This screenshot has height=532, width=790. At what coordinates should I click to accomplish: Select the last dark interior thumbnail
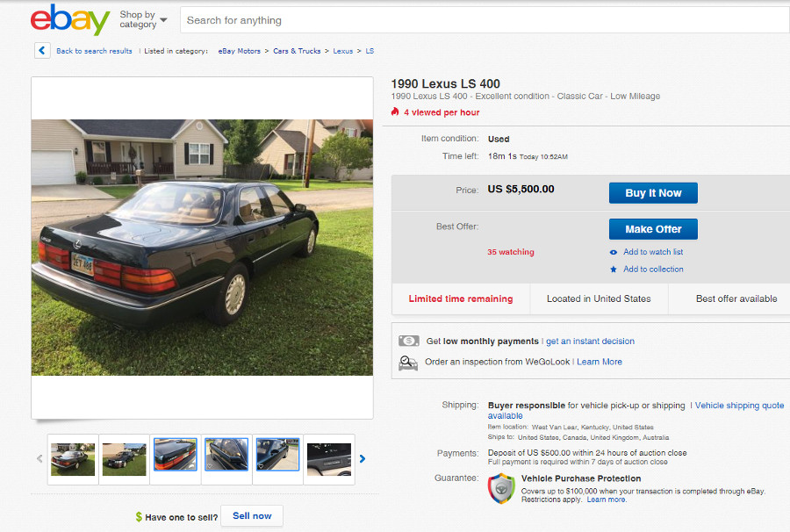pos(329,459)
